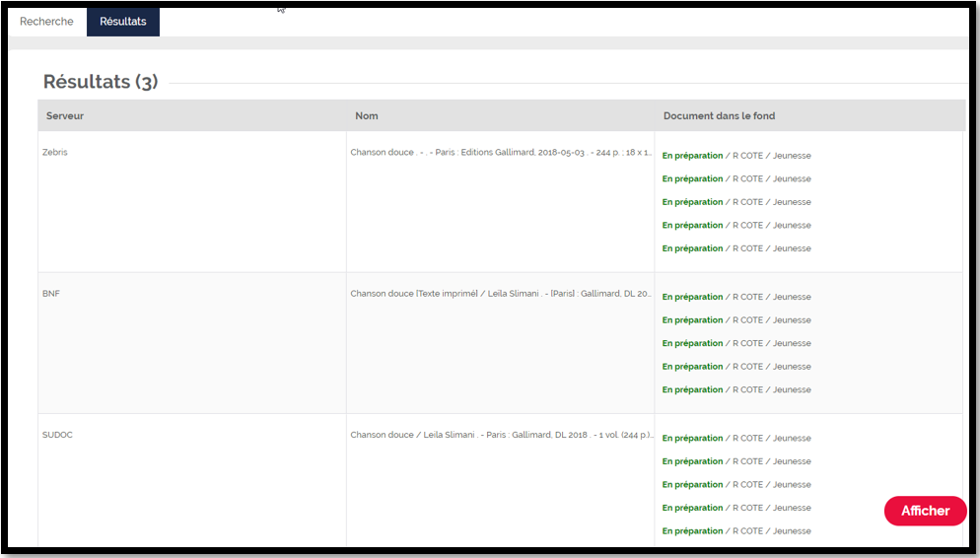Select the Zebris server cell
980x558 pixels.
point(55,153)
